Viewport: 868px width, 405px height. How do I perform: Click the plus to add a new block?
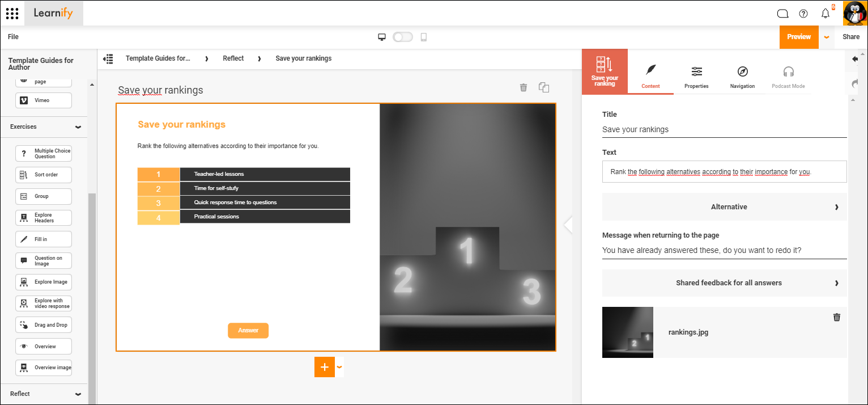324,367
